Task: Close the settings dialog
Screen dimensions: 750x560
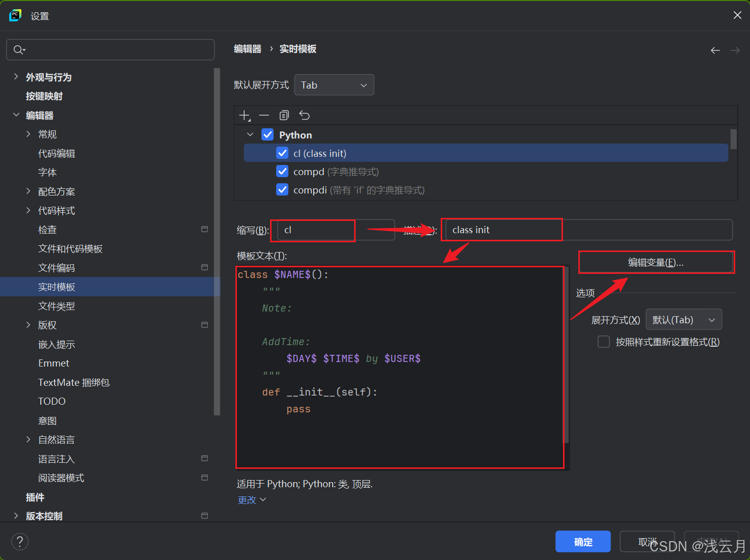Action: click(737, 15)
